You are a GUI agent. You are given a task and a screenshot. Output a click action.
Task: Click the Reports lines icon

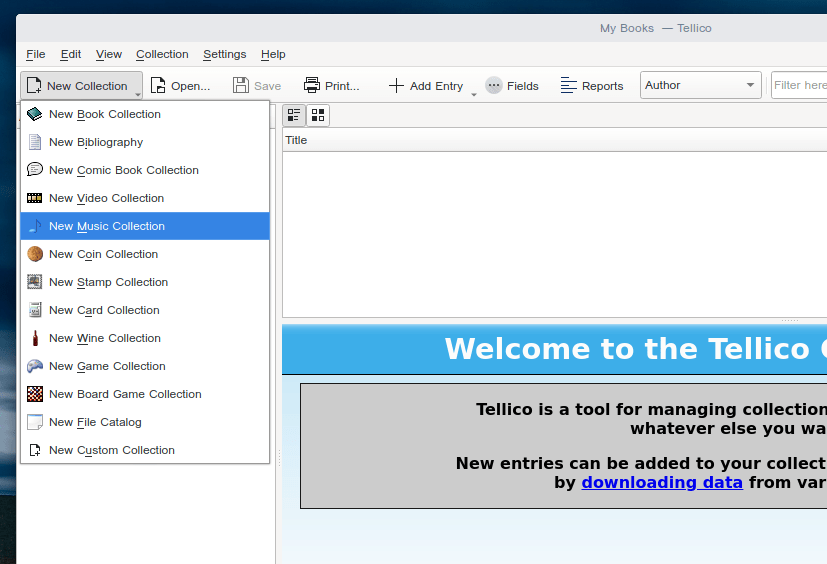(569, 85)
